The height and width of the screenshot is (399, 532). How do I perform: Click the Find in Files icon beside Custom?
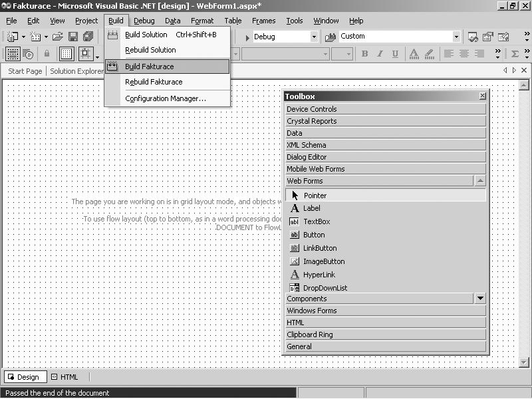(x=330, y=37)
